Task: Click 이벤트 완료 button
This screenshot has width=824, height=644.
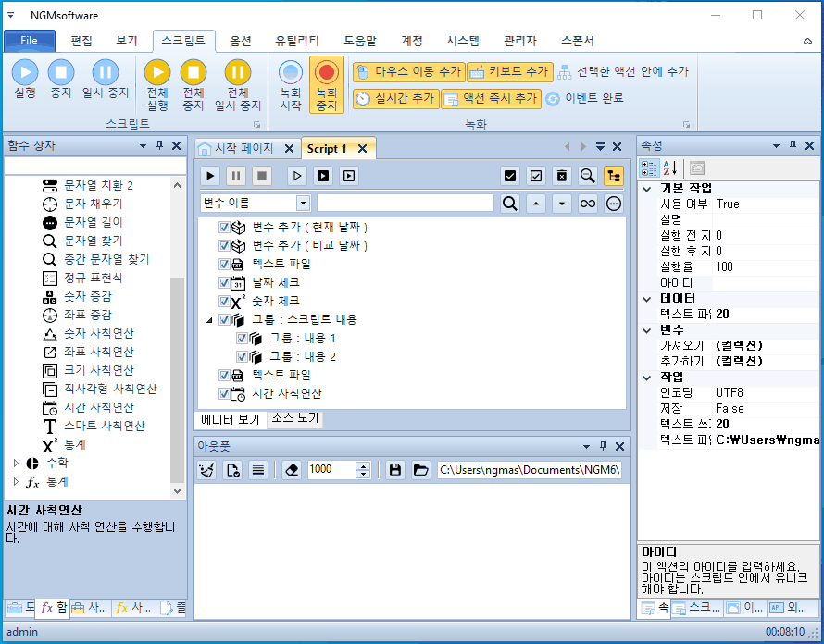Action: tap(584, 98)
